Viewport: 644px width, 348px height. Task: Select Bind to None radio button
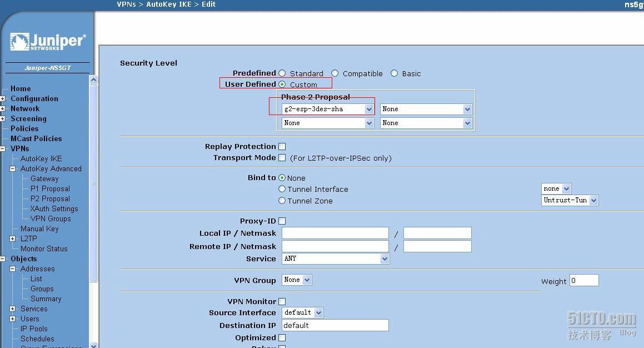click(282, 177)
